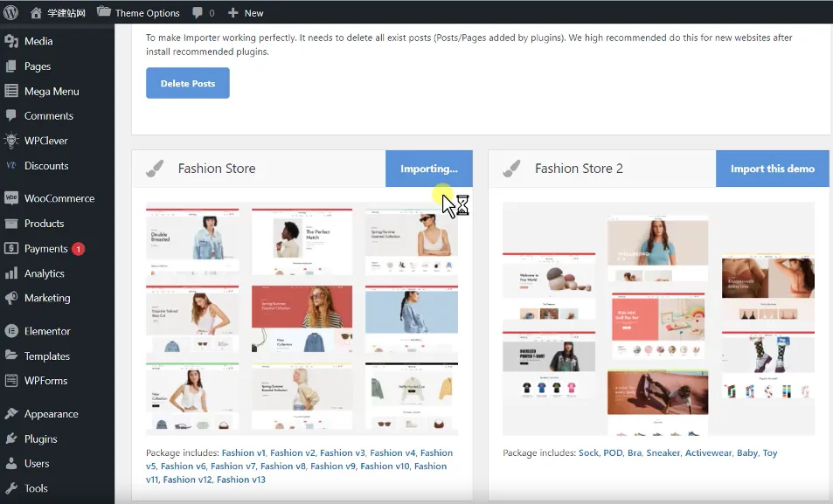Click the WPClever lightbulb icon
The width and height of the screenshot is (833, 504).
click(11, 141)
